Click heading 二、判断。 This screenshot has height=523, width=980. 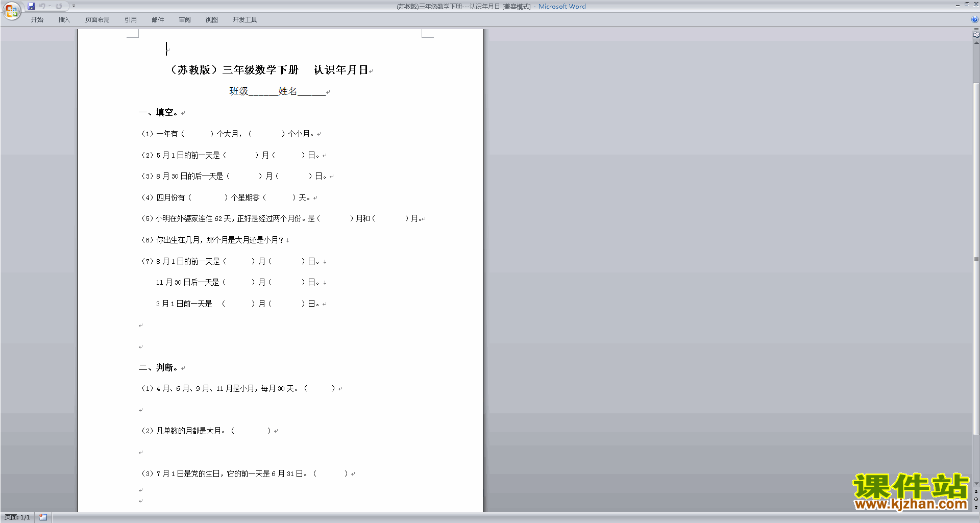tap(158, 367)
